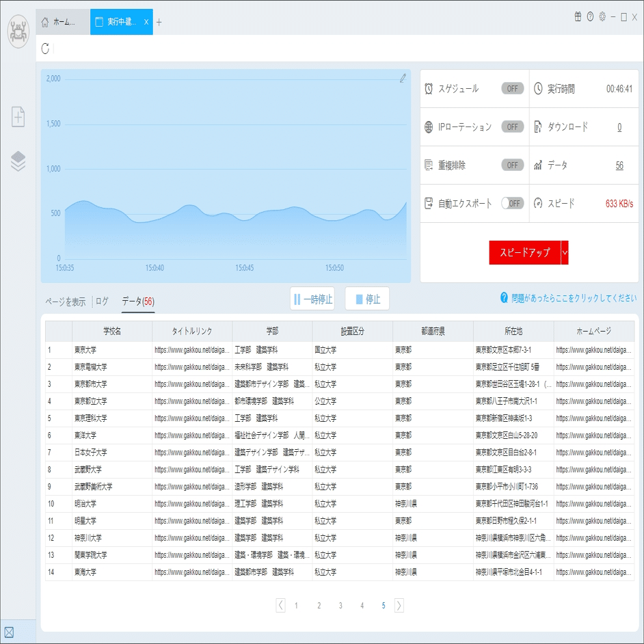Open the layers stack icon in sidebar

pos(18,161)
